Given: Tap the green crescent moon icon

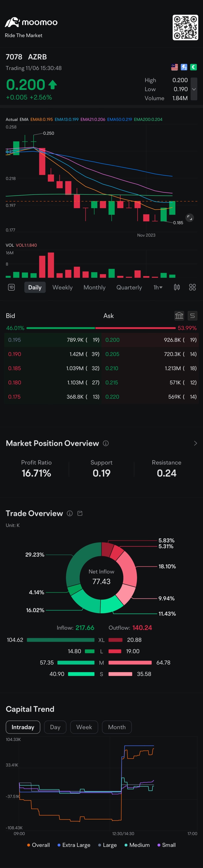Looking at the screenshot, I should point(193,67).
